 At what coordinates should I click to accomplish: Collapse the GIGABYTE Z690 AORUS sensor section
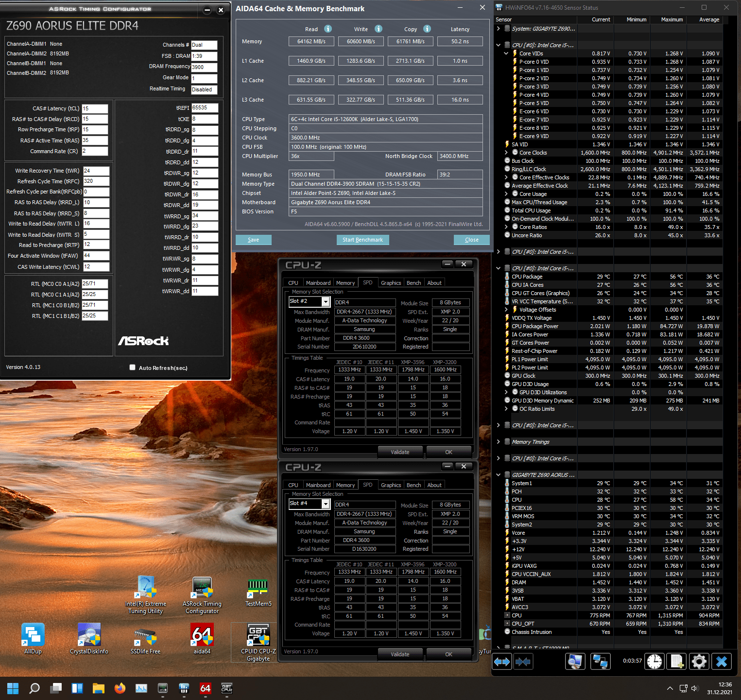498,475
